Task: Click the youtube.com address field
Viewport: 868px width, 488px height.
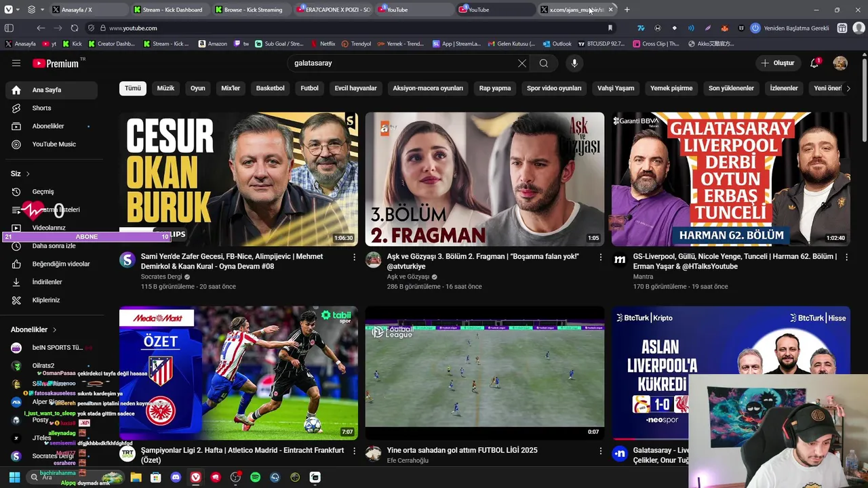Action: pyautogui.click(x=353, y=28)
